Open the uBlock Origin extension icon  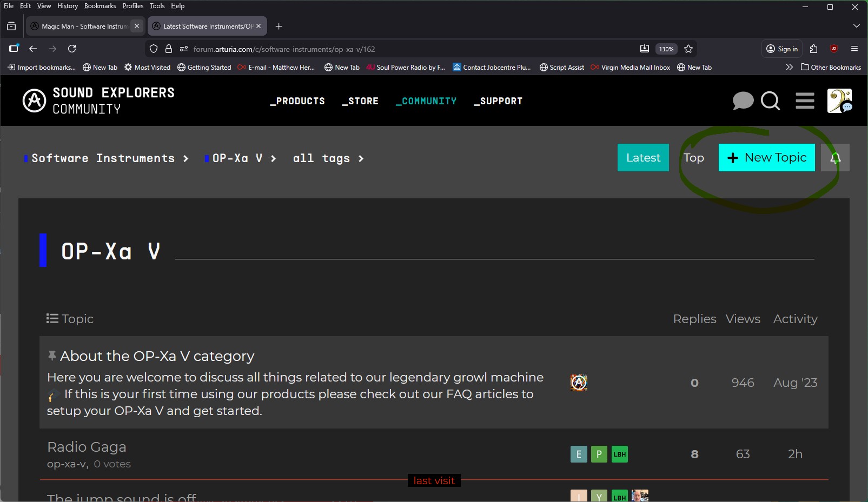pyautogui.click(x=834, y=49)
